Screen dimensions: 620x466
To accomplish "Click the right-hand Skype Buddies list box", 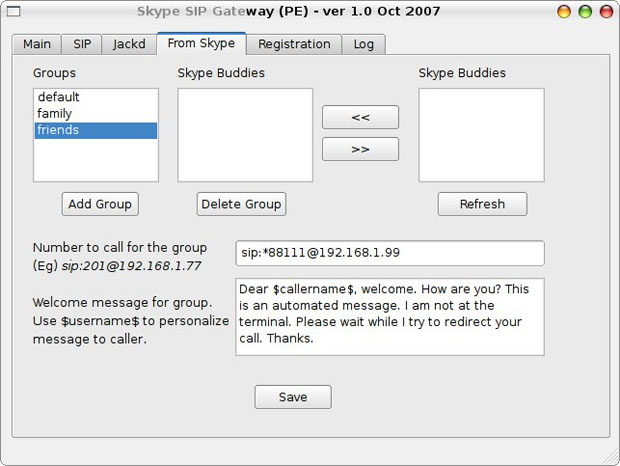I will (481, 135).
